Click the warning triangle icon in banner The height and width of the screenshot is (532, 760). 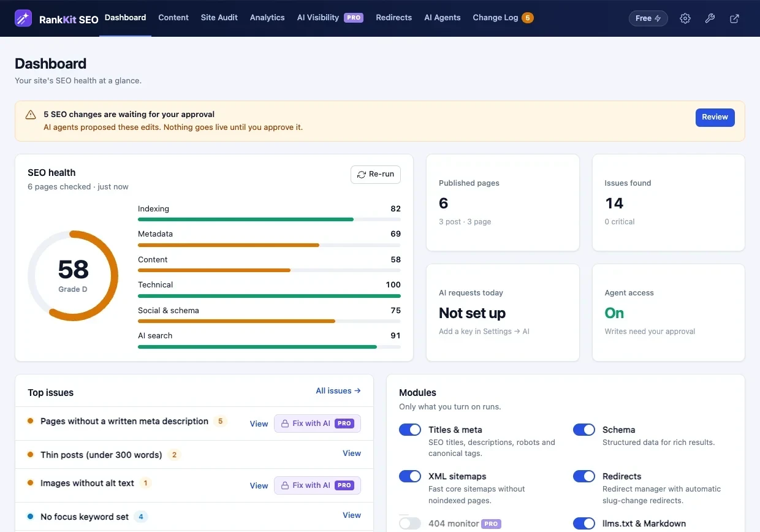pyautogui.click(x=31, y=115)
